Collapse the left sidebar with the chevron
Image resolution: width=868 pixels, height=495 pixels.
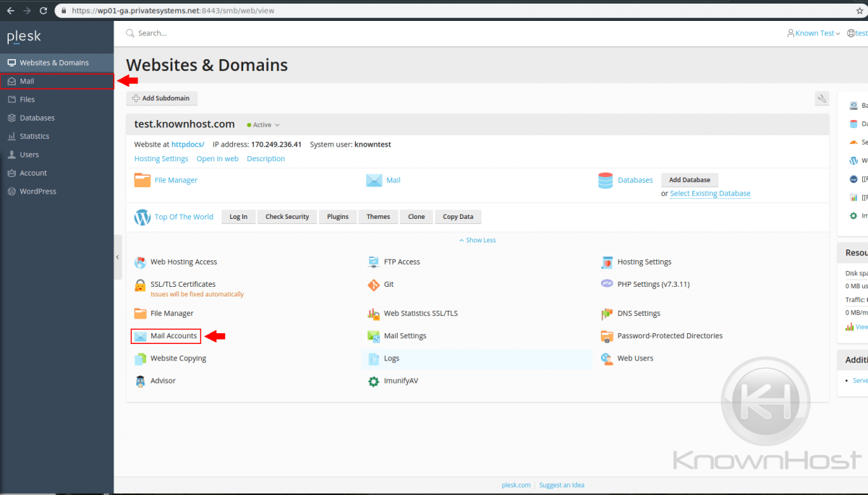pos(117,257)
